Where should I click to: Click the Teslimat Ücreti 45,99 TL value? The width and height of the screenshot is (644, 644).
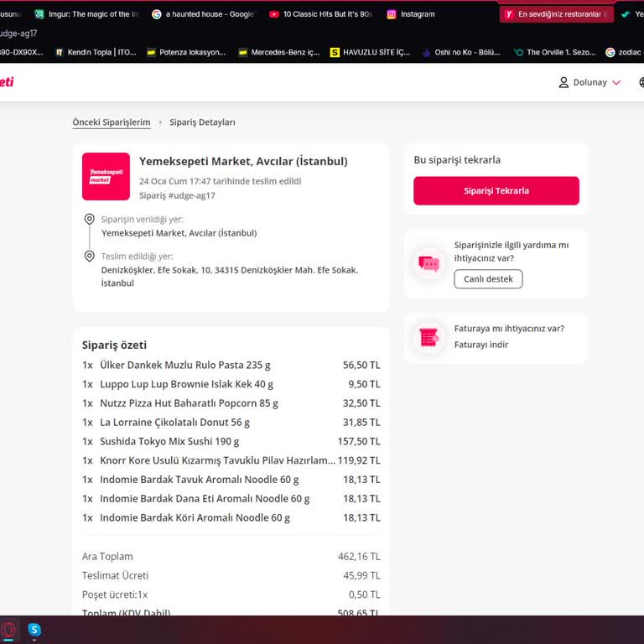pyautogui.click(x=362, y=575)
